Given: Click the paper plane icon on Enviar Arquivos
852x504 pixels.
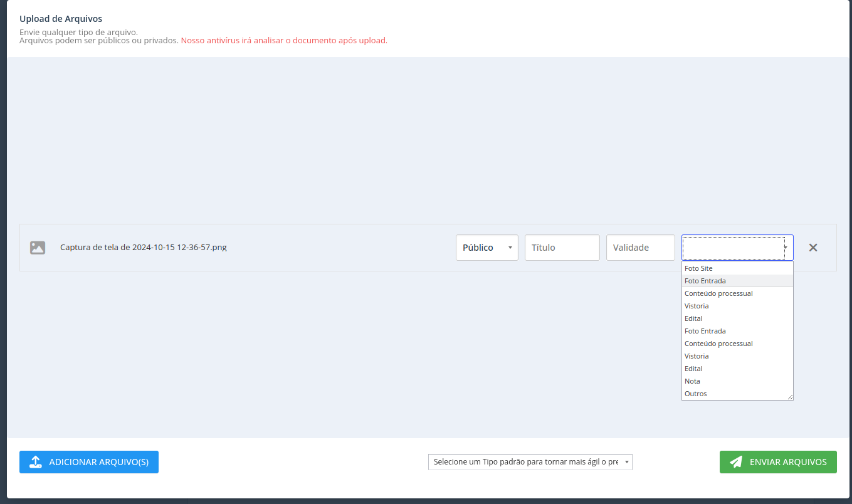Looking at the screenshot, I should point(737,462).
